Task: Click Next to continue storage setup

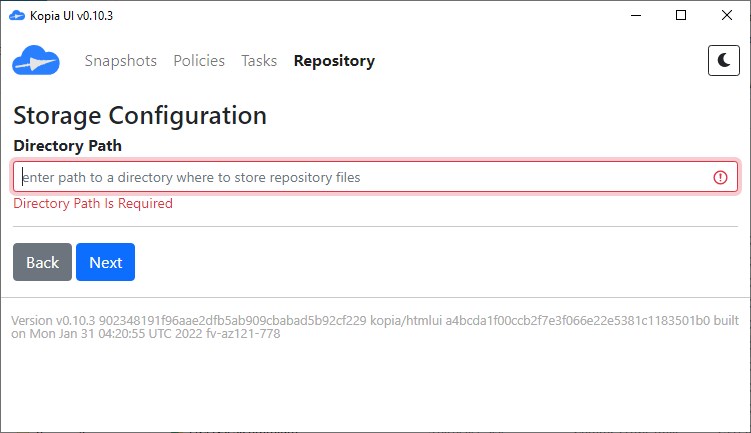Action: tap(105, 262)
